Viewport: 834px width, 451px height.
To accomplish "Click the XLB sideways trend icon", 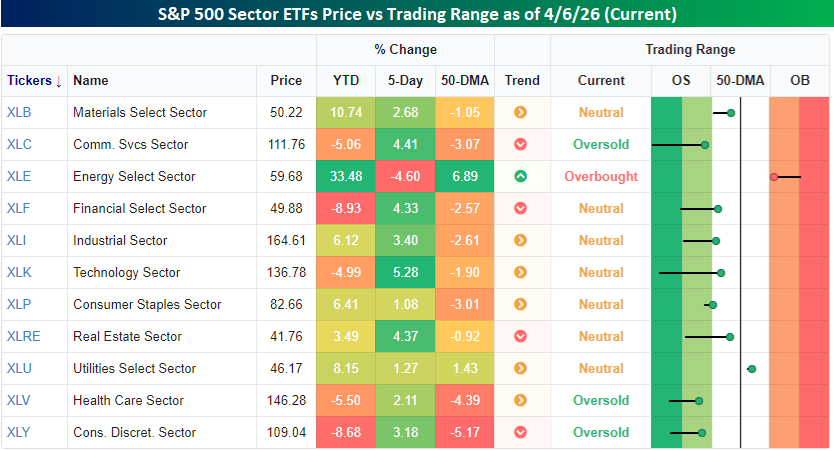I will (520, 113).
